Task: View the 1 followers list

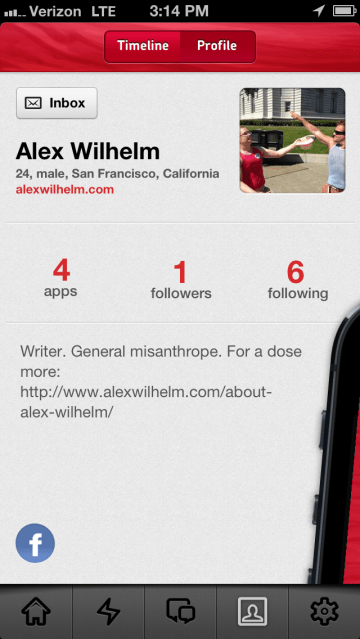Action: click(x=181, y=280)
